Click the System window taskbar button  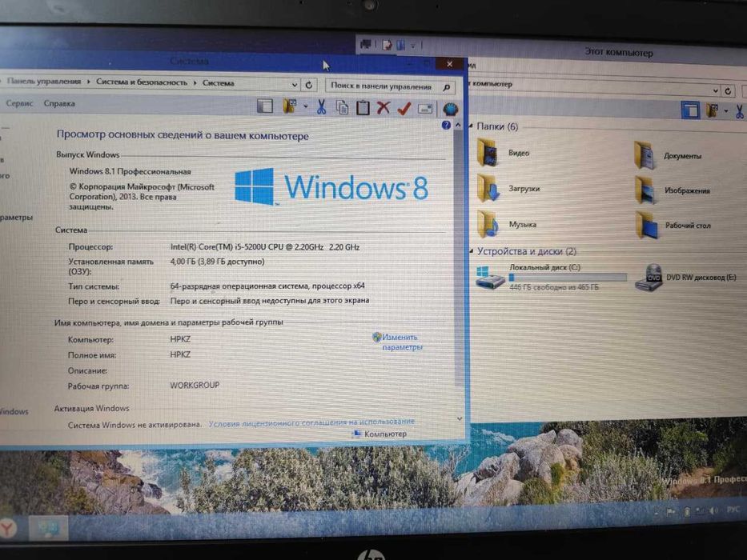[49, 528]
